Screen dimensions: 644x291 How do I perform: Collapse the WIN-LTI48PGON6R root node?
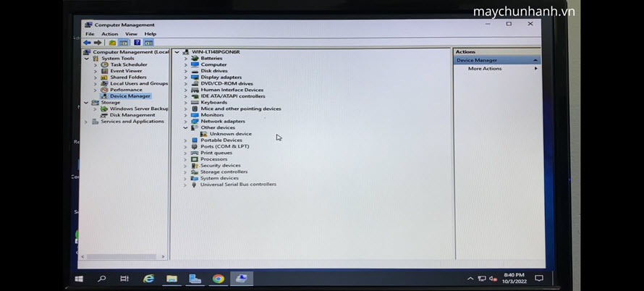[x=177, y=52]
